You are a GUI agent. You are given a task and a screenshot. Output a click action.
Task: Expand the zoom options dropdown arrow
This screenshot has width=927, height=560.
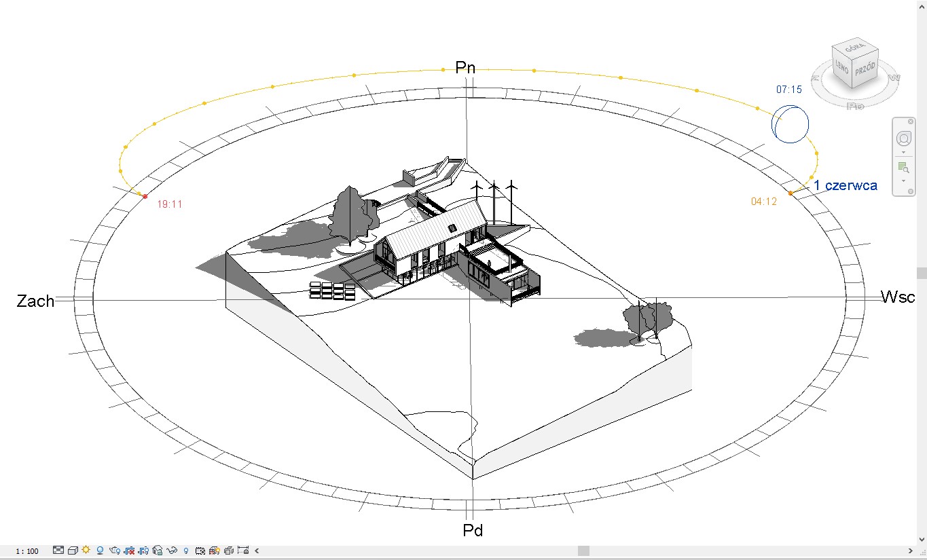(x=903, y=181)
